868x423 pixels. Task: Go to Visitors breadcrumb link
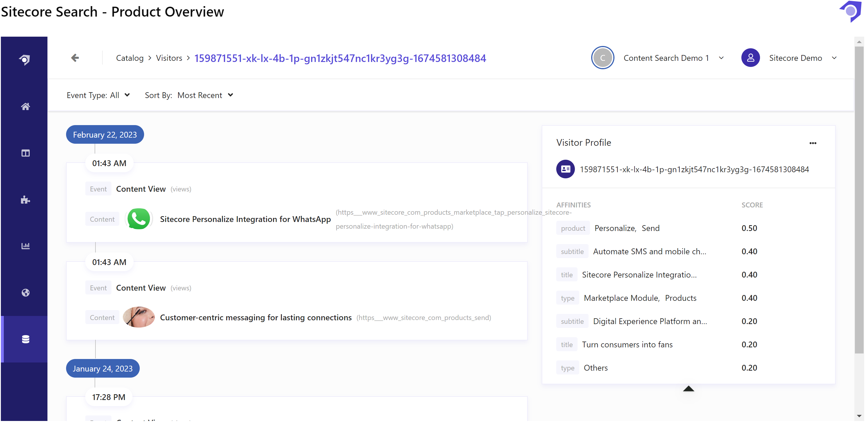click(169, 58)
